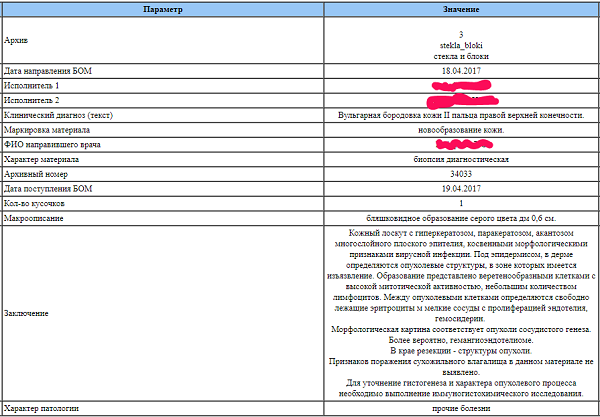Viewport: 600px width, 417px height.
Task: Click the archive number 34033
Action: [x=461, y=174]
